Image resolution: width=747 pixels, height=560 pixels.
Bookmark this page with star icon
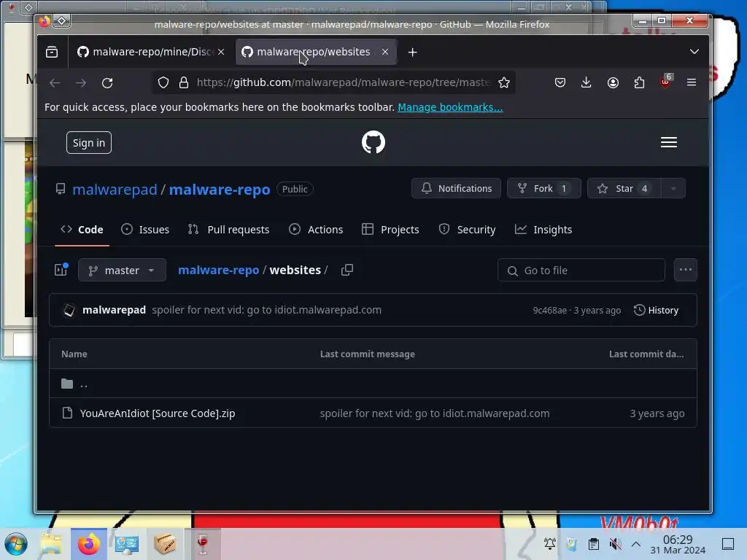click(504, 83)
